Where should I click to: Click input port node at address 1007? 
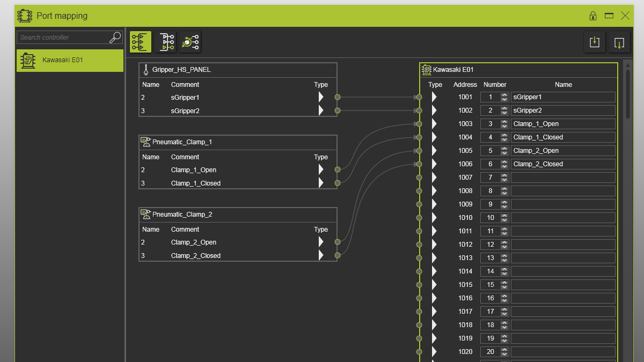pos(419,178)
